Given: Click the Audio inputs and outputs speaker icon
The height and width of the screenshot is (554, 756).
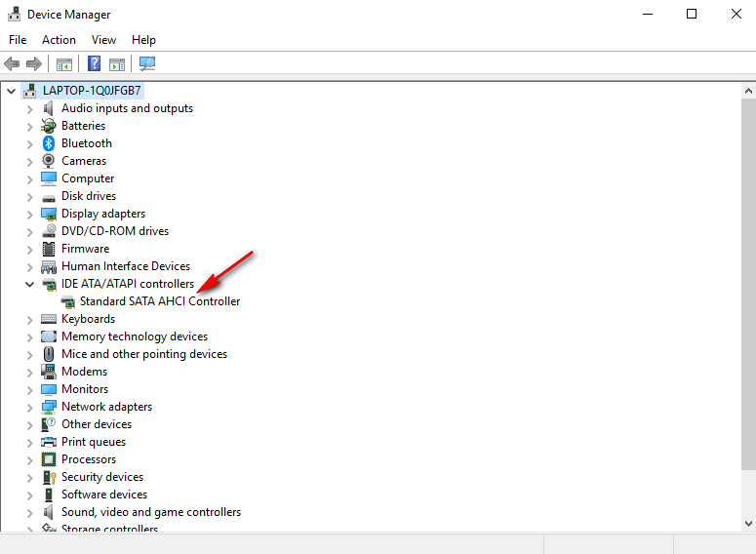Looking at the screenshot, I should coord(48,108).
